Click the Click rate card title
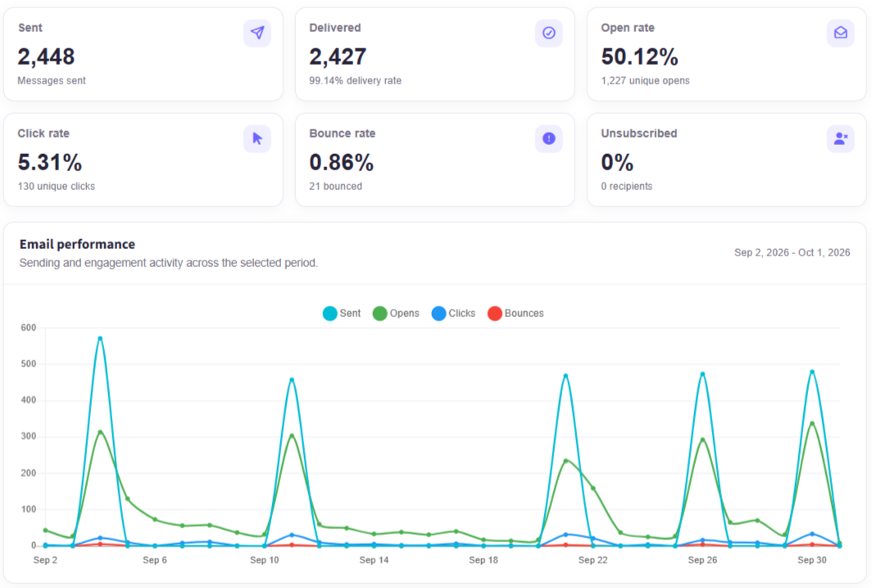 click(x=43, y=133)
